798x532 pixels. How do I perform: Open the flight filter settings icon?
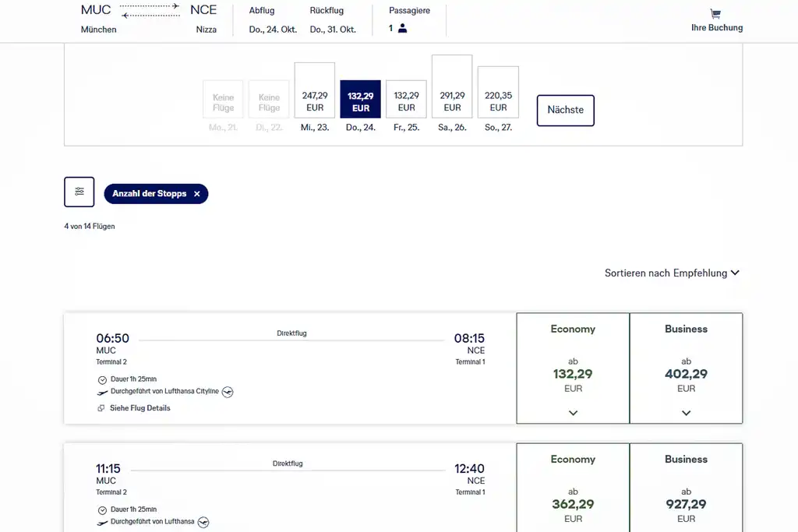coord(79,192)
